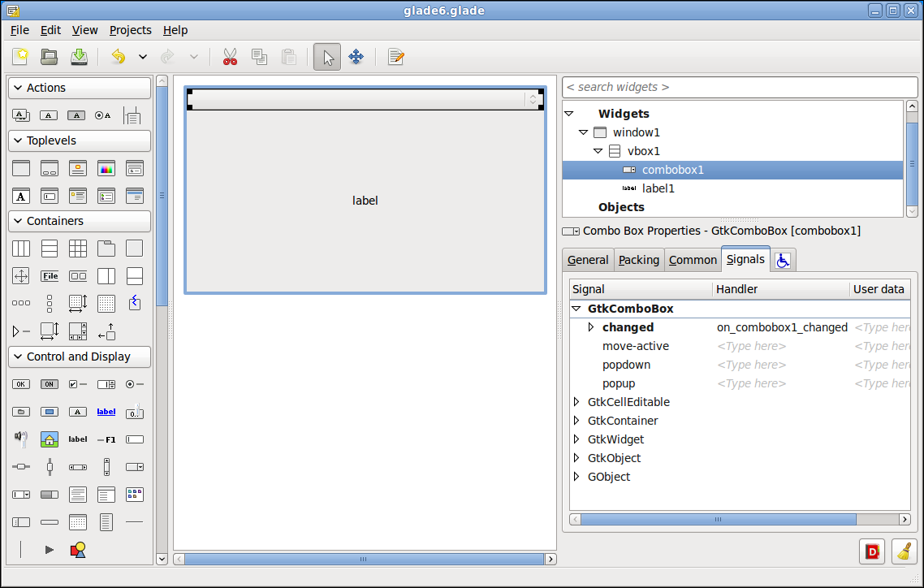Collapse the window1 tree node
Screen dimensions: 924x588
point(584,132)
